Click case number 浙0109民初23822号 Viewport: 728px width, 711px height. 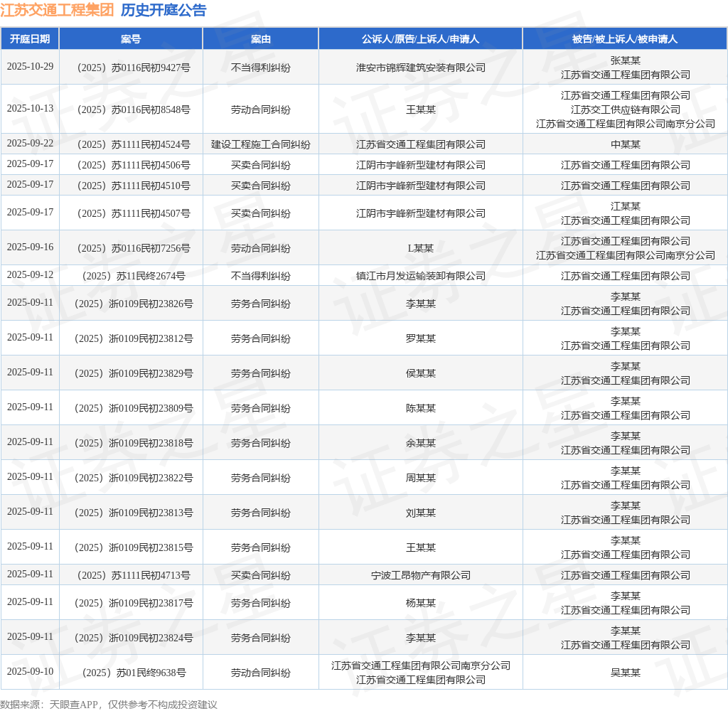(x=134, y=478)
